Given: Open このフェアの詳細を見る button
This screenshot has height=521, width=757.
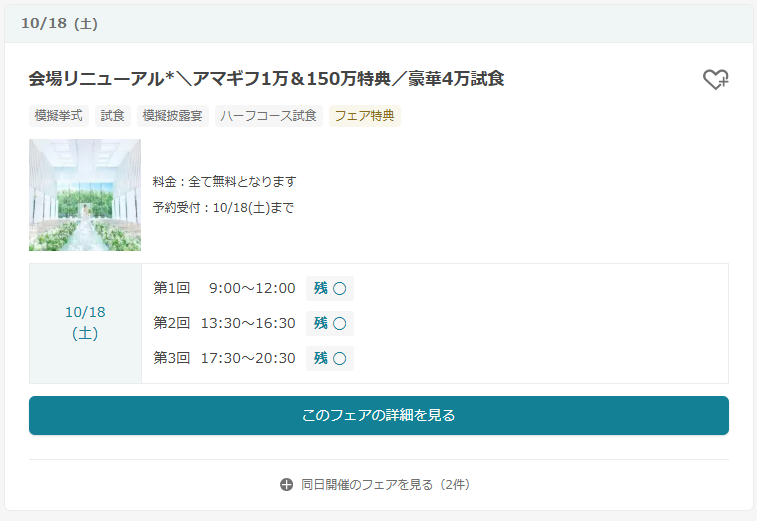Looking at the screenshot, I should [x=378, y=415].
